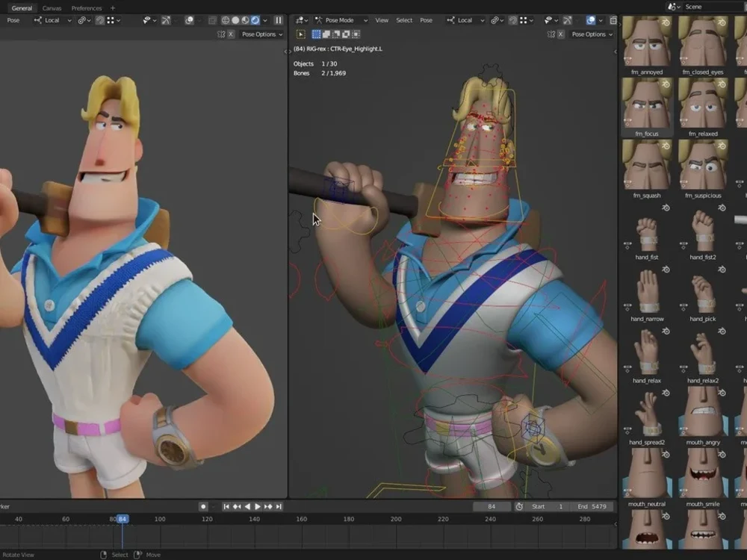The width and height of the screenshot is (747, 560).
Task: Open Pose Options dropdown in right viewport
Action: point(592,34)
